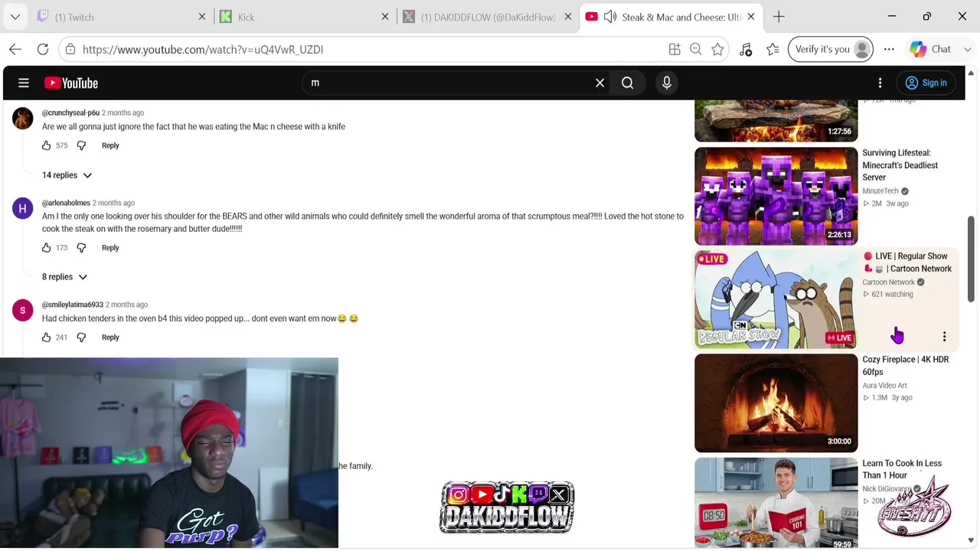The height and width of the screenshot is (551, 980).
Task: Close the DAKIDDFLOW X tab
Action: (568, 17)
